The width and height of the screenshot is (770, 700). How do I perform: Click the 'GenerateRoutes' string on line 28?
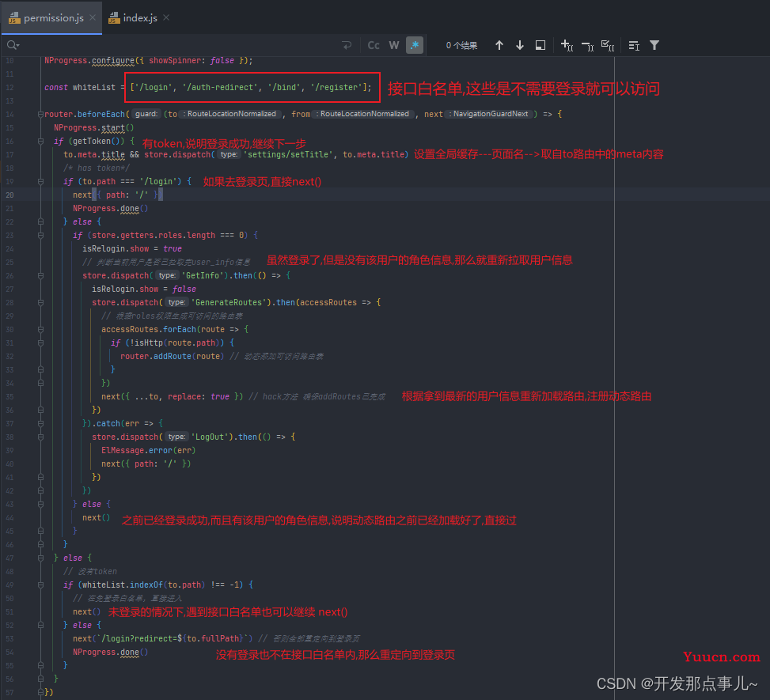pos(229,302)
